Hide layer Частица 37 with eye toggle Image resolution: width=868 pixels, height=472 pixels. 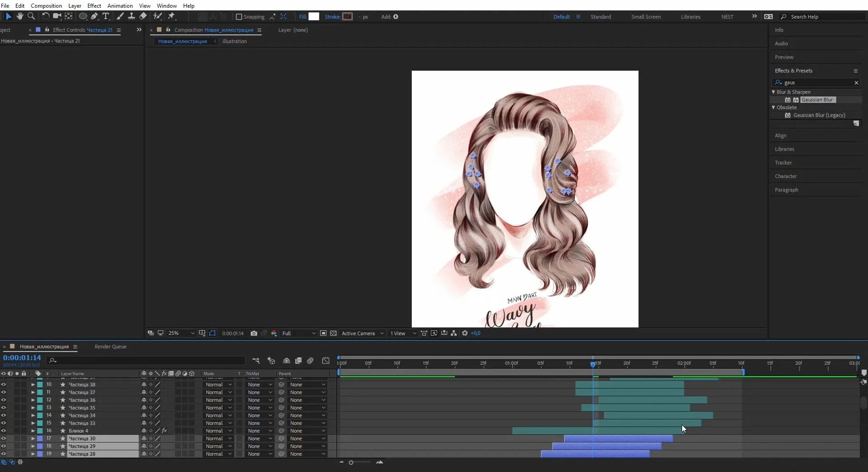coord(4,392)
